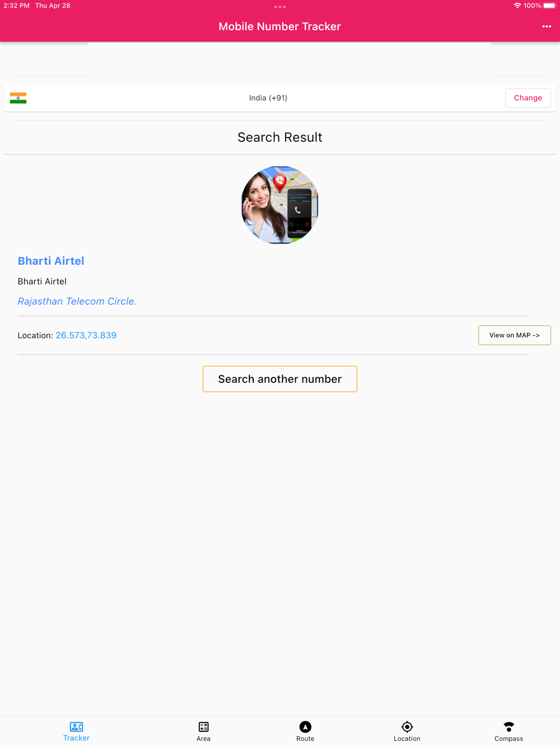
Task: Tap the Compass icon
Action: [x=508, y=727]
